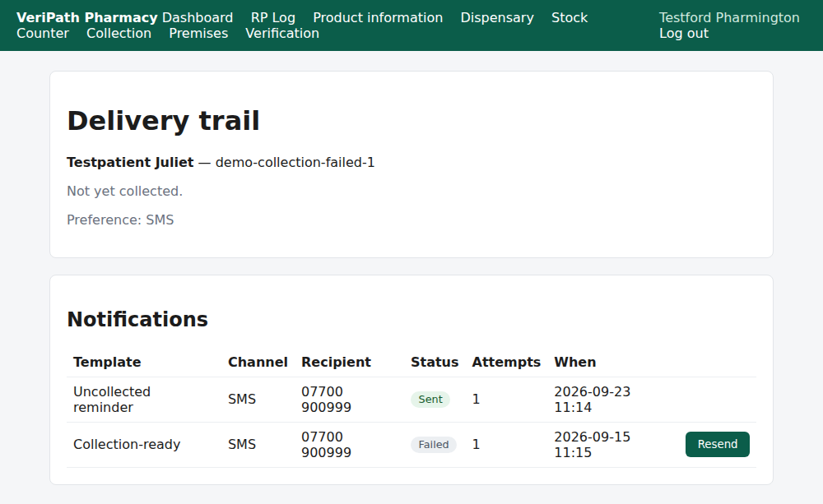Go to the Dashboard page
The image size is (823, 504).
tap(198, 17)
